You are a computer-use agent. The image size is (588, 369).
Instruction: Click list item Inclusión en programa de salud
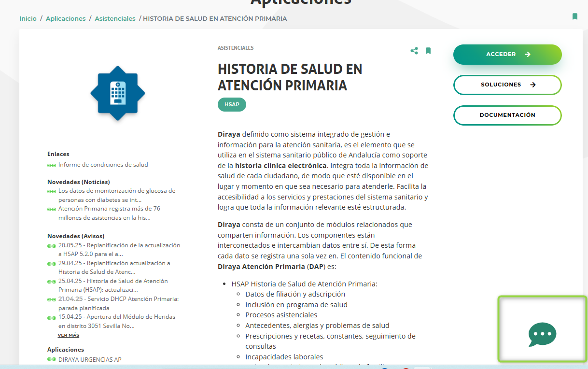coord(296,305)
